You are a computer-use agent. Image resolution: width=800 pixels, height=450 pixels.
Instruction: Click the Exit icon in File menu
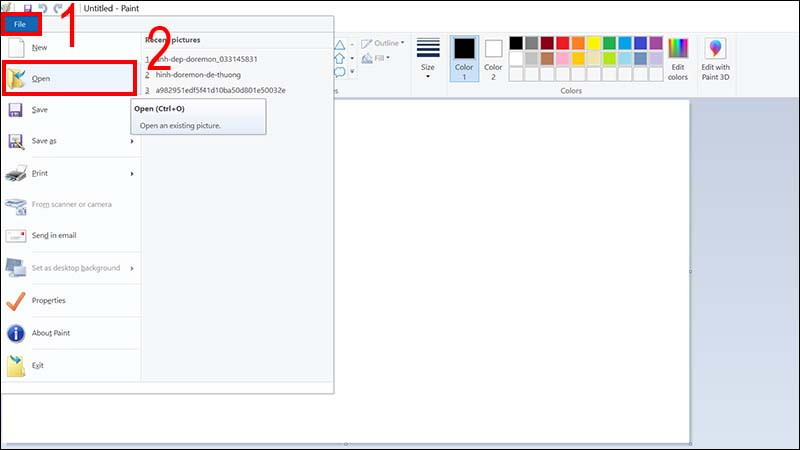pyautogui.click(x=17, y=365)
